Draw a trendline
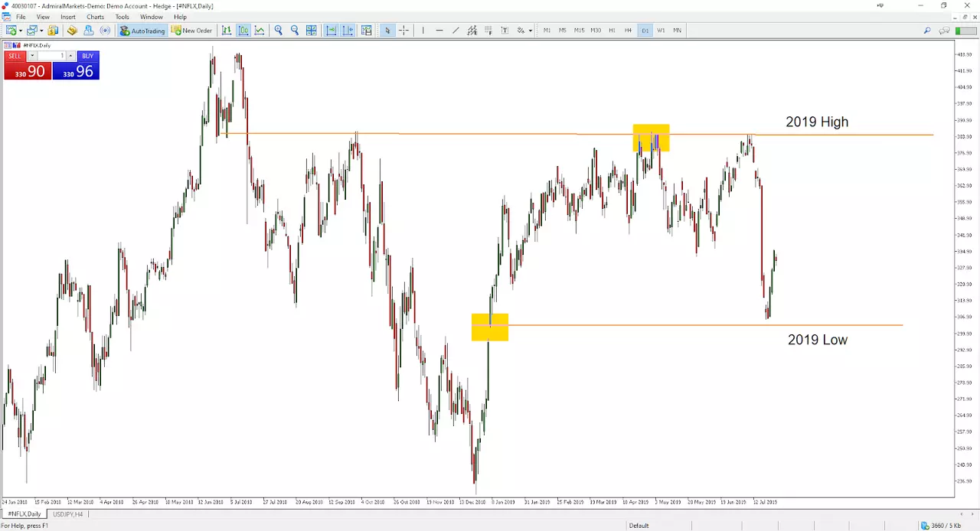Image resolution: width=980 pixels, height=531 pixels. (x=456, y=31)
